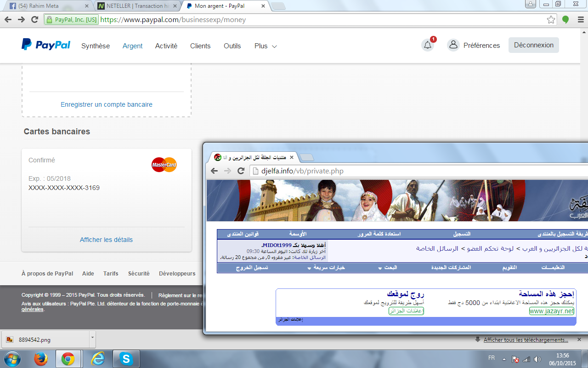
Task: Click the djelfa.info address bar
Action: click(418, 171)
